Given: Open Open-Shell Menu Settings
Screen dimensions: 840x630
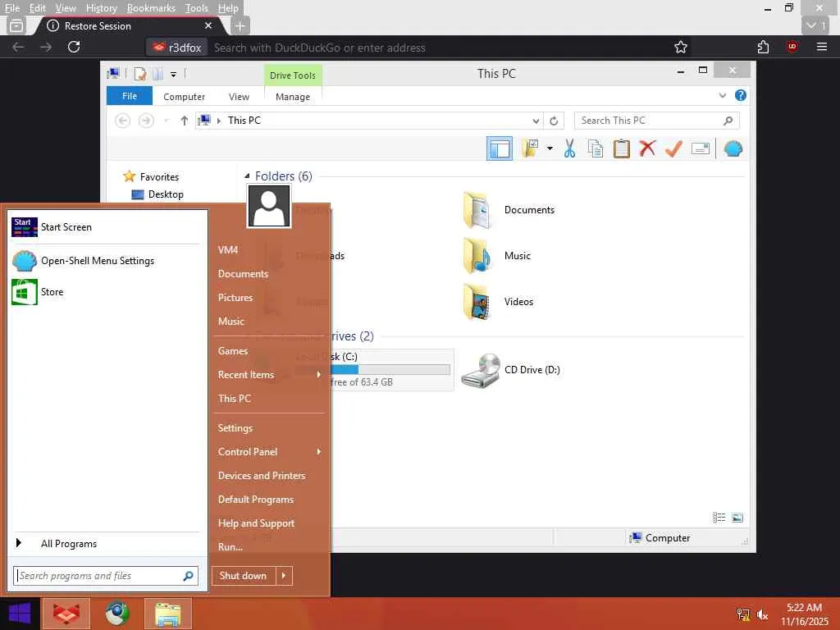Looking at the screenshot, I should (106, 261).
